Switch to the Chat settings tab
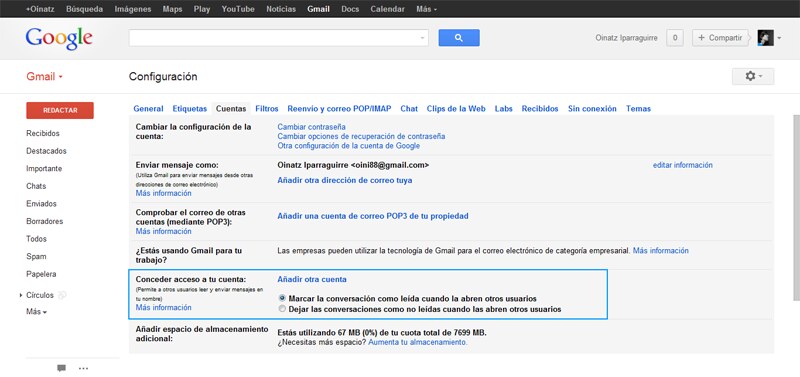 click(409, 109)
